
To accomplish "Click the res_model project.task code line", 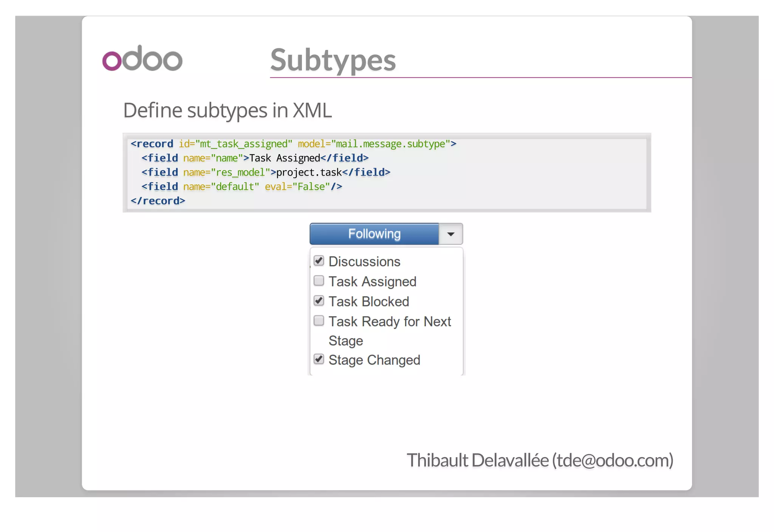I will point(266,173).
